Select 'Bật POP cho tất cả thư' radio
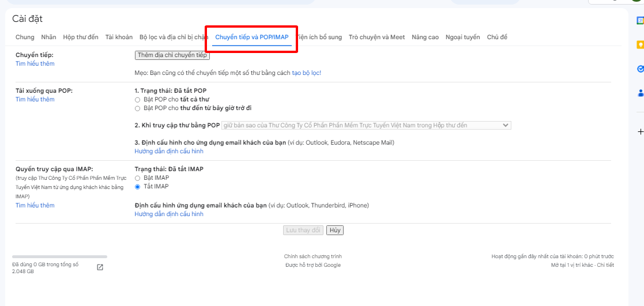 pos(137,100)
